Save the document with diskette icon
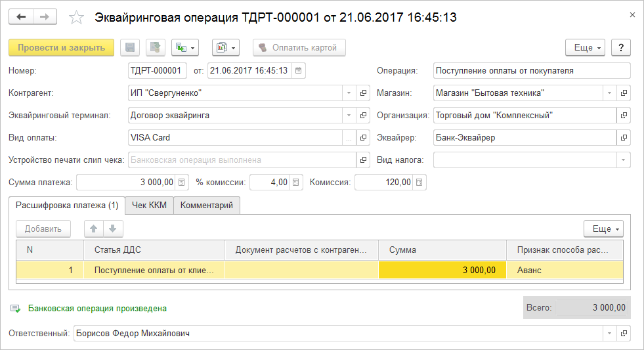This screenshot has height=350, width=644. click(130, 47)
